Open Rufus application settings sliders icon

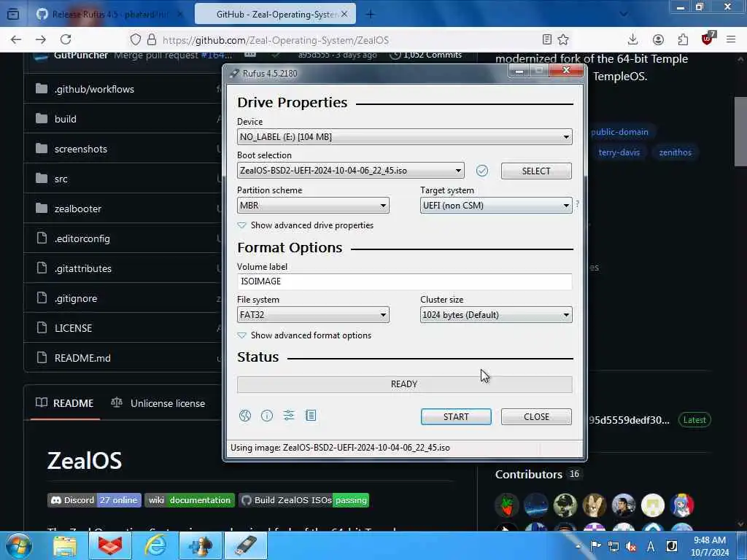289,416
